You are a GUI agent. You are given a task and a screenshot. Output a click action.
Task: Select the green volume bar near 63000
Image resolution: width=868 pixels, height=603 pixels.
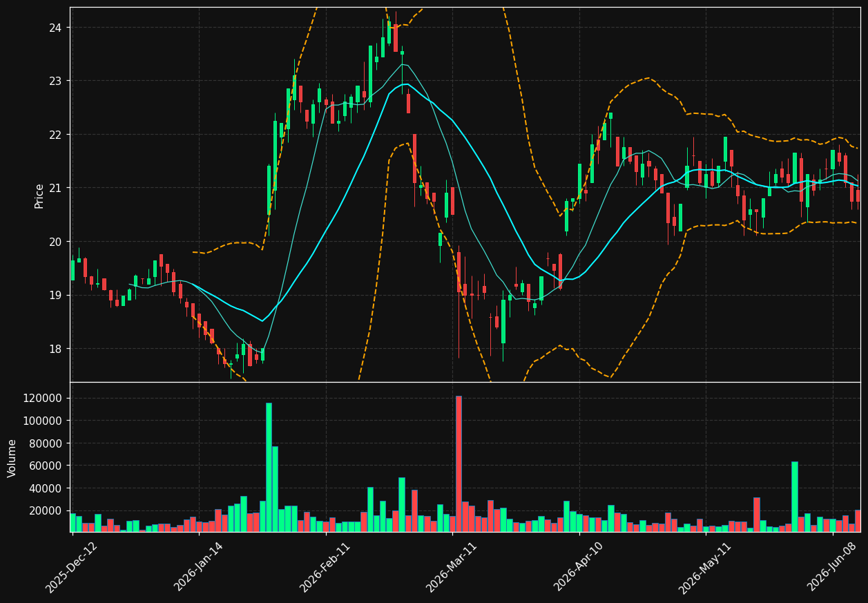795,497
